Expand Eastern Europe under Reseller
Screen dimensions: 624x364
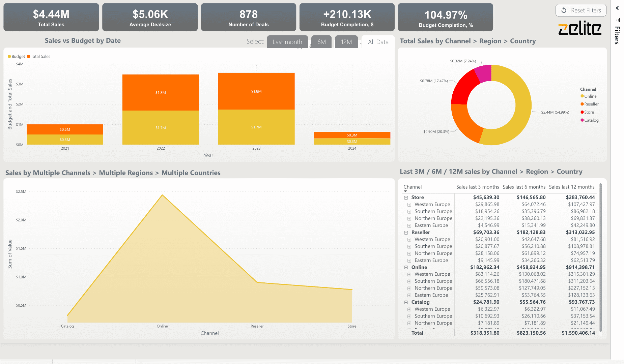tap(409, 261)
